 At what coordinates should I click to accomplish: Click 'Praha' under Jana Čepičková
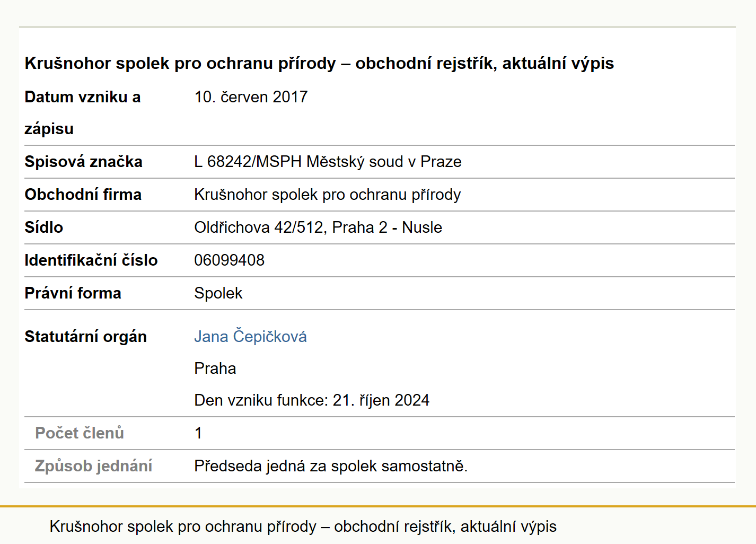215,368
